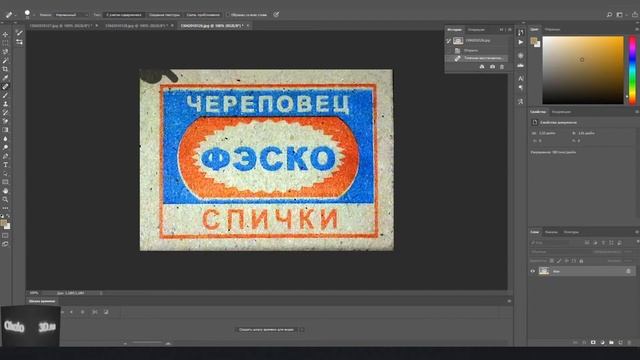640x360 pixels.
Task: Click the foreground color swatch in Color panel
Action: click(x=533, y=40)
